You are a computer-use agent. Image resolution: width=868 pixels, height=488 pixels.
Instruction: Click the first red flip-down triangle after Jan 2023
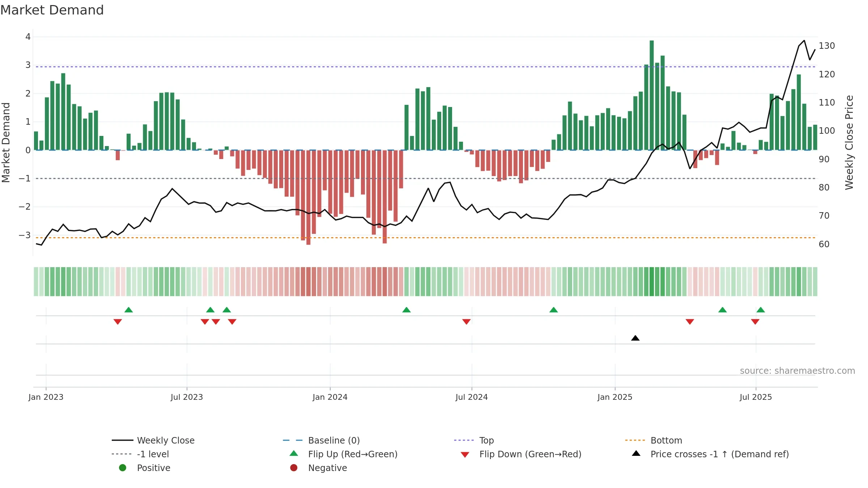118,322
